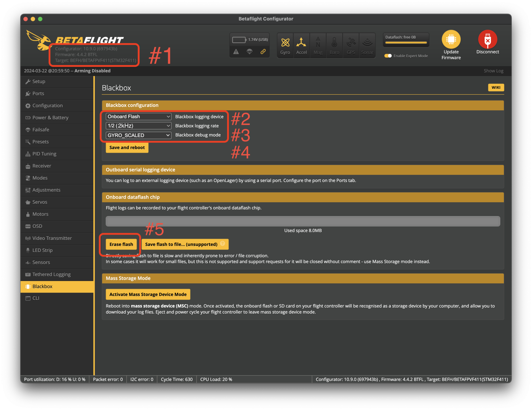Open the Video Transmitter tab

pos(52,238)
